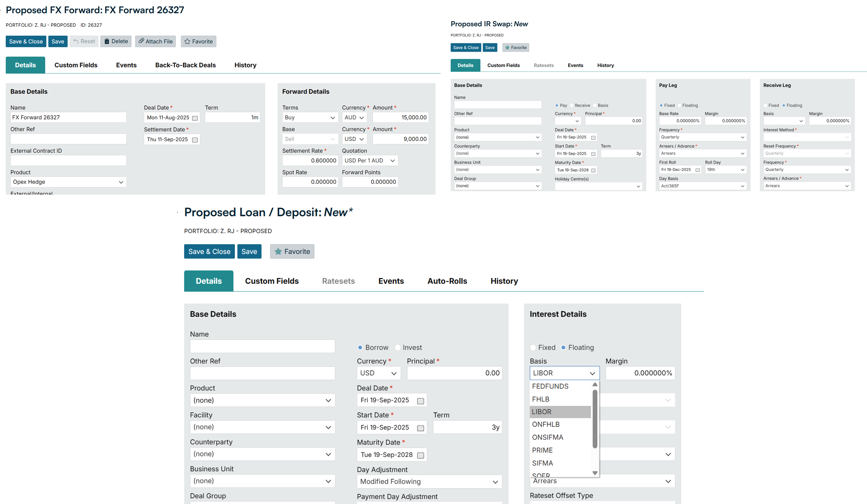
Task: Open Loan Deal Date calendar icon
Action: pos(420,400)
